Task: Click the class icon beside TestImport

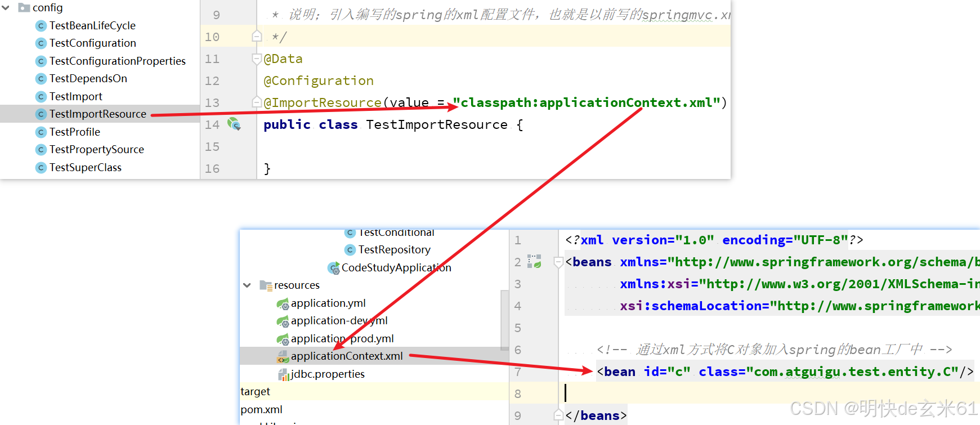Action: (41, 97)
